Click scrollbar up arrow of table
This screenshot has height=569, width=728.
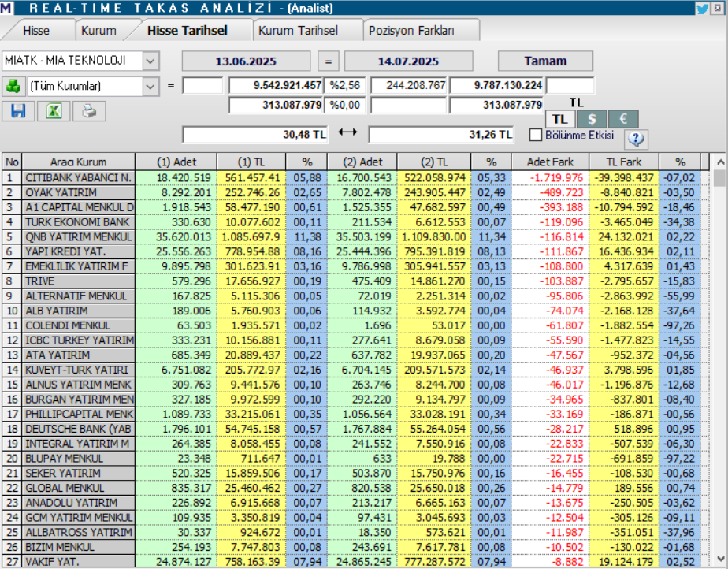(721, 162)
